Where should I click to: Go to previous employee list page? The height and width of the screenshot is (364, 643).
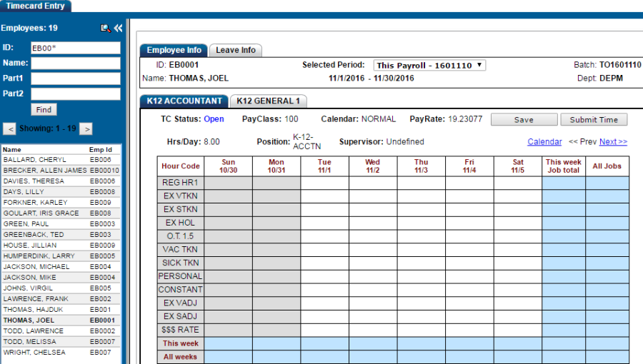pos(10,129)
